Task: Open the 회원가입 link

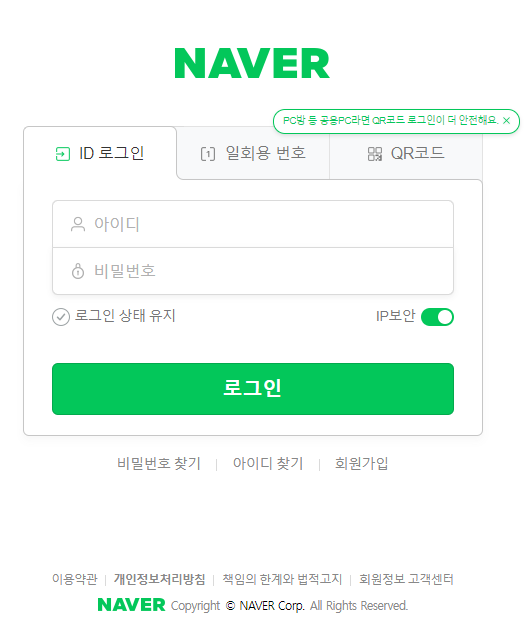Action: 362,464
